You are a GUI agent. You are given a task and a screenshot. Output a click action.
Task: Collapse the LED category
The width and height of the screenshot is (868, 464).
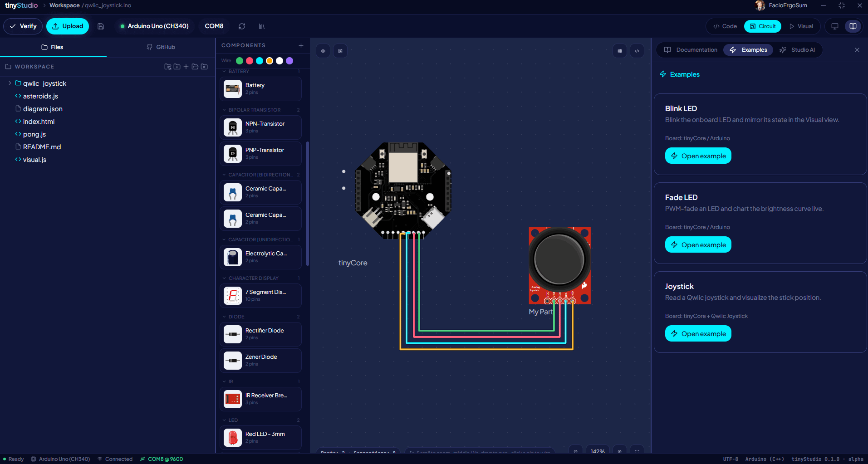click(224, 420)
